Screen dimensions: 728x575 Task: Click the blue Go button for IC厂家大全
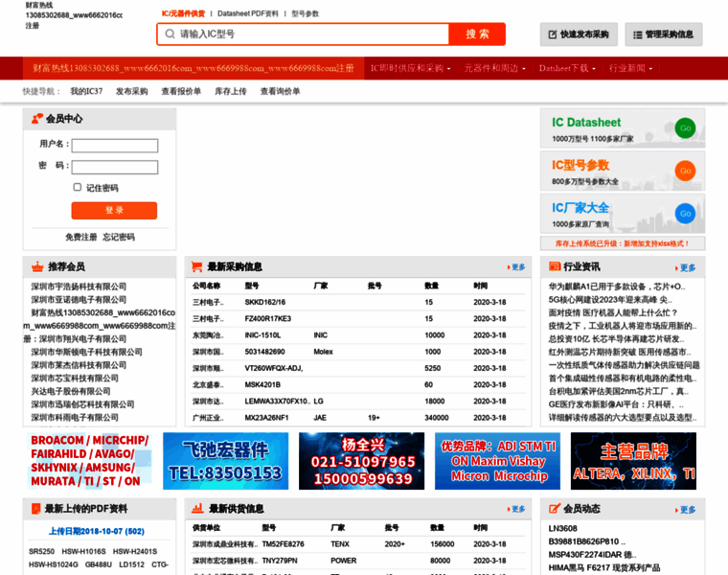[685, 214]
